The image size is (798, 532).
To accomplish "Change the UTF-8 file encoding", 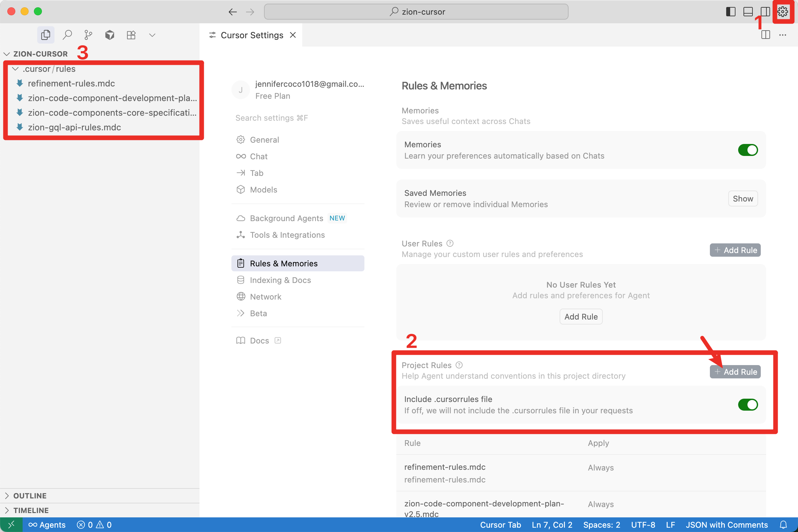I will (643, 525).
